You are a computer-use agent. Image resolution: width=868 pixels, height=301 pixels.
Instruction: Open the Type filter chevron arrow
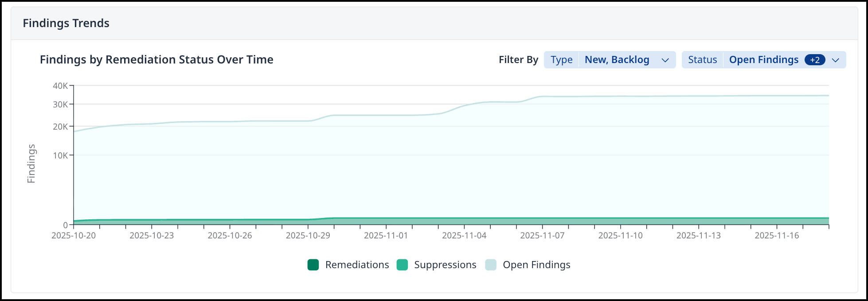(x=665, y=60)
